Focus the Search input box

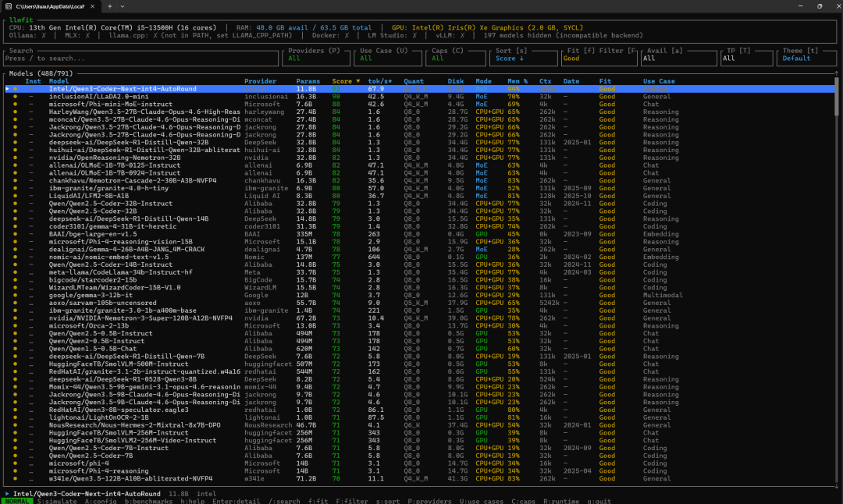(x=140, y=58)
